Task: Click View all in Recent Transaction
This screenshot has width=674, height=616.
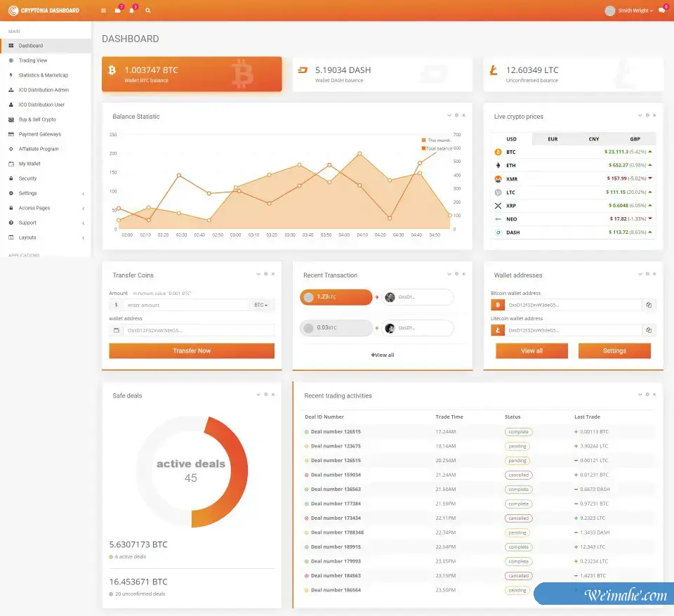Action: click(x=383, y=355)
